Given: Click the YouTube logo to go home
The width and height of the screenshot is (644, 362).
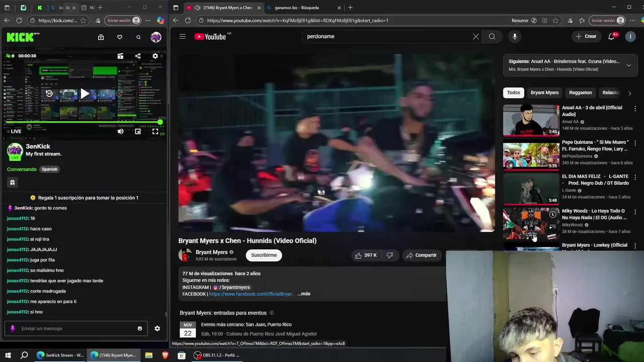Looking at the screenshot, I should click(210, 37).
